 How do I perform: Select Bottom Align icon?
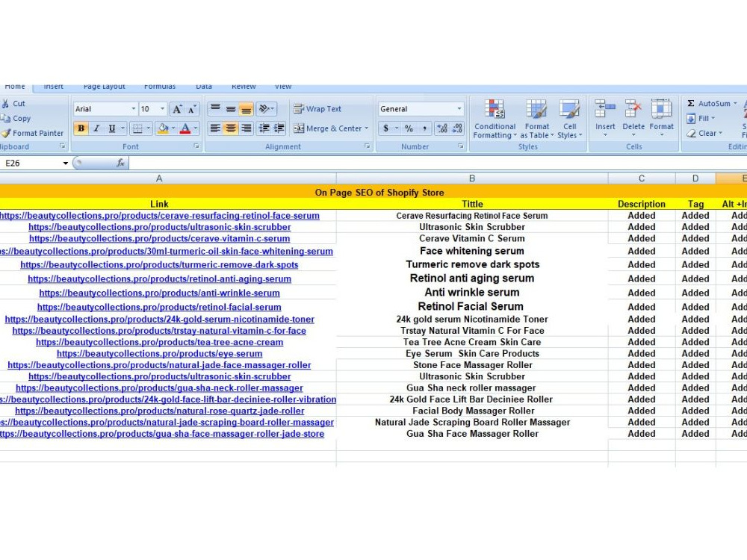[x=246, y=109]
